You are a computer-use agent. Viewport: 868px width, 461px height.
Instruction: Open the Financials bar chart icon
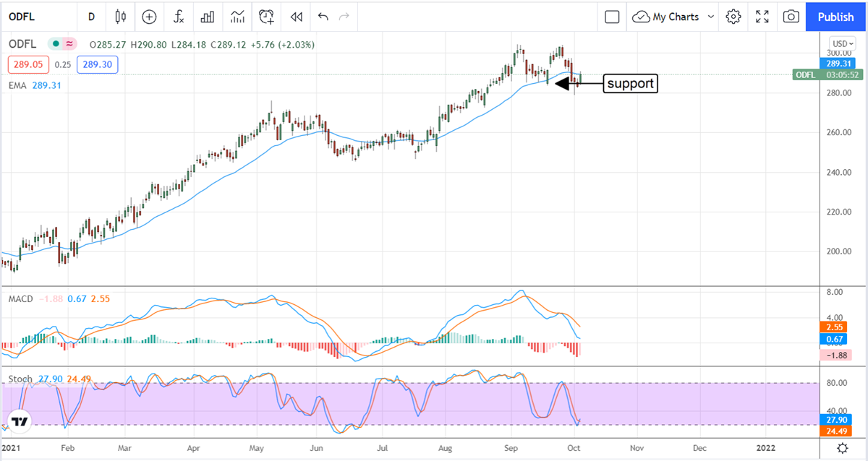tap(208, 16)
